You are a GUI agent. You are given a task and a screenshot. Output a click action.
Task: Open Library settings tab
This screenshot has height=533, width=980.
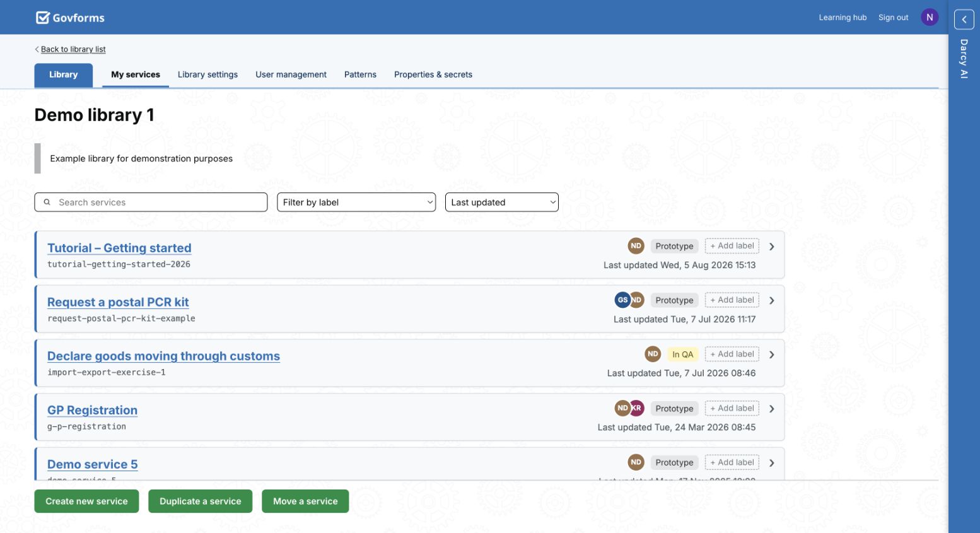point(207,74)
